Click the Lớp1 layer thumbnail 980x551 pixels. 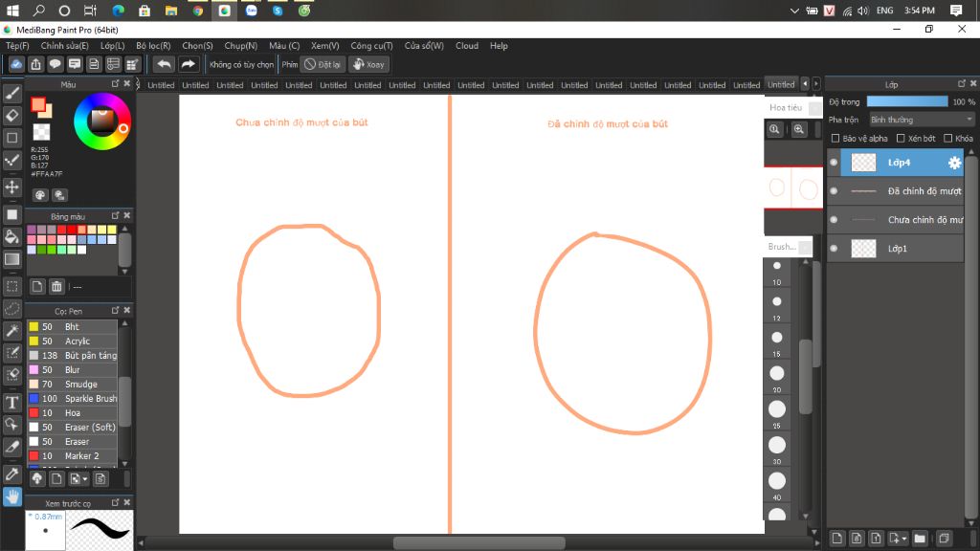864,249
